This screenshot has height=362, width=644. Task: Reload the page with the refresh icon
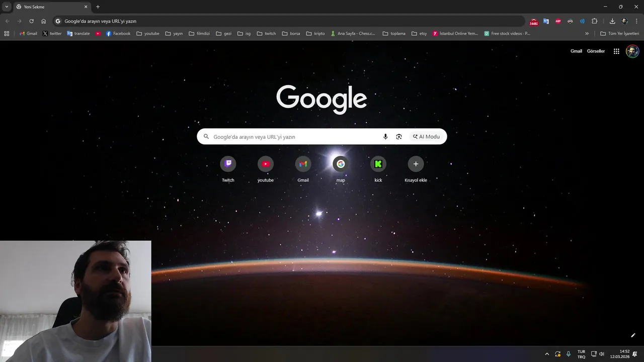[31, 21]
